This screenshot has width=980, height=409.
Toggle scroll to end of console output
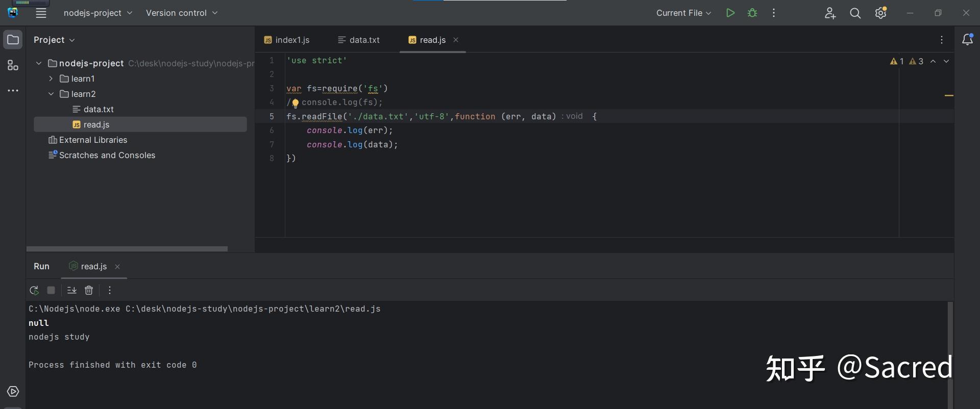coord(72,290)
